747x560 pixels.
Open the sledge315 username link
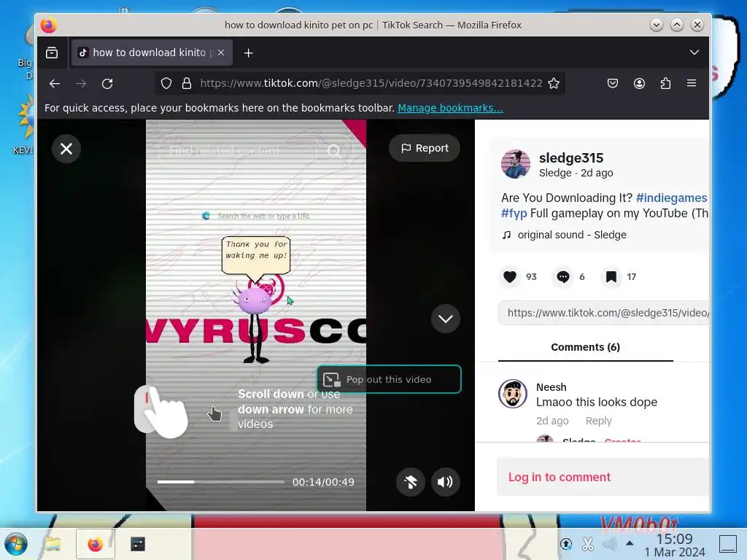pos(570,157)
